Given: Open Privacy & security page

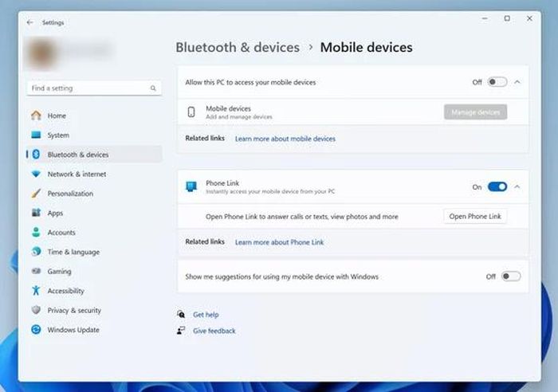Looking at the screenshot, I should tap(94, 310).
